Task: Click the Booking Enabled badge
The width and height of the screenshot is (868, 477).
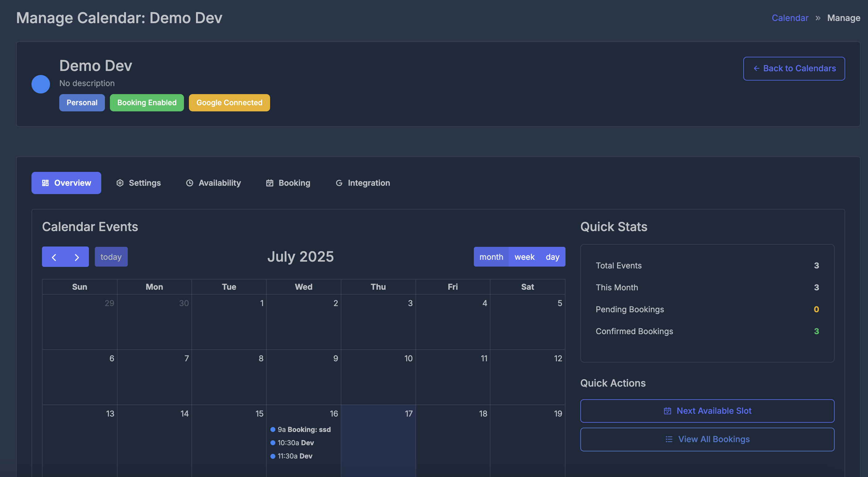Action: point(147,102)
